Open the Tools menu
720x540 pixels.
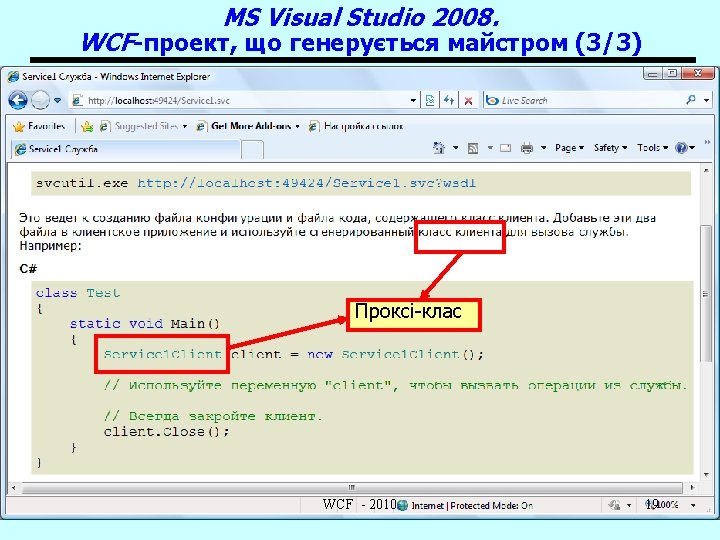(652, 148)
